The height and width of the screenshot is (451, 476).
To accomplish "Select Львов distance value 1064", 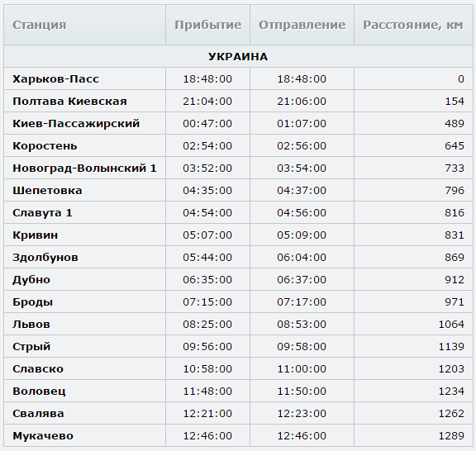I will (451, 325).
